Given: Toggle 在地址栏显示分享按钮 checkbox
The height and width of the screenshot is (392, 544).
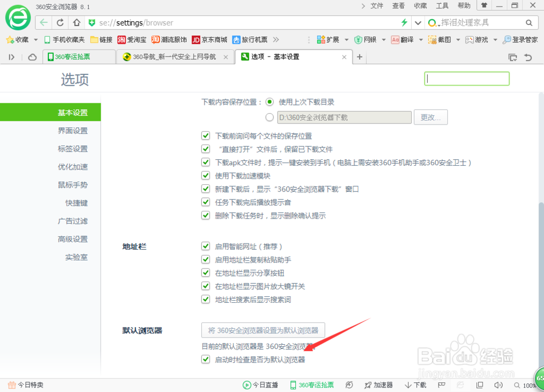Looking at the screenshot, I should click(206, 273).
